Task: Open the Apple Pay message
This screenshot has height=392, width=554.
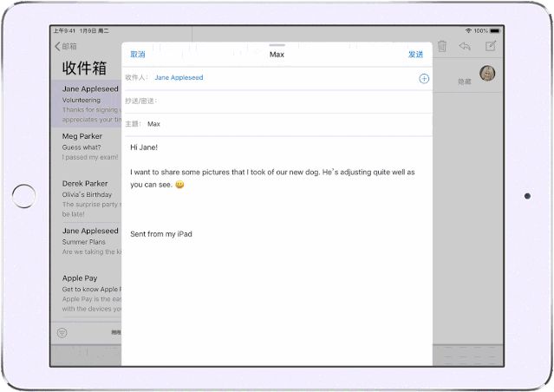Action: click(87, 293)
